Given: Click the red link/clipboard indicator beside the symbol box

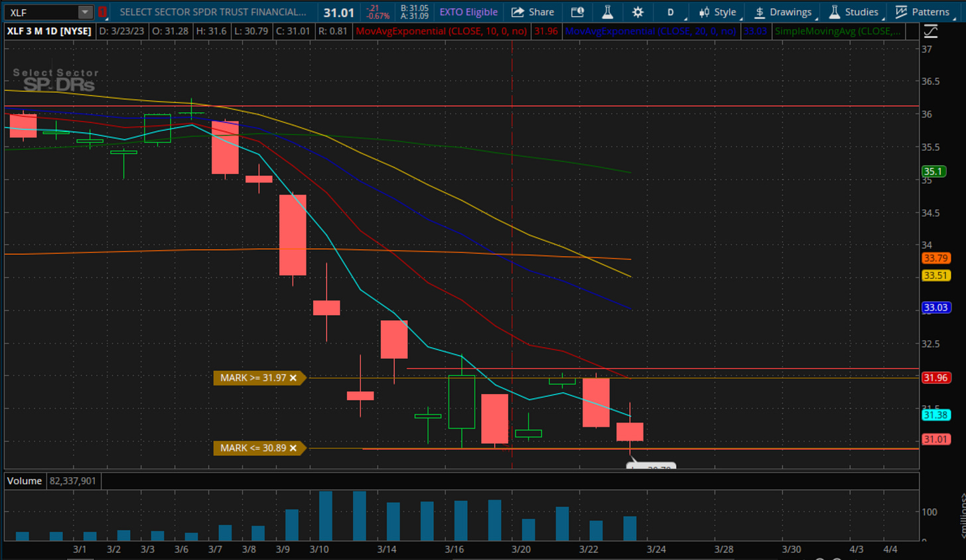Looking at the screenshot, I should (102, 12).
